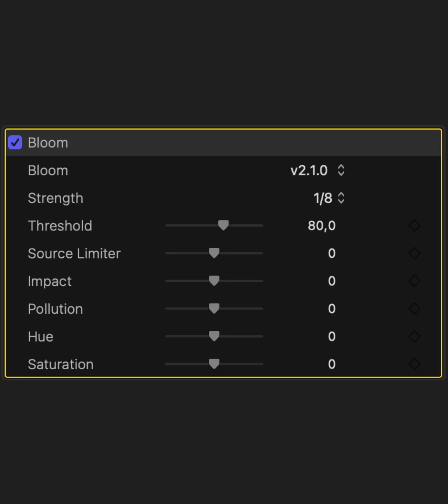Viewport: 448px width, 504px height.
Task: Click the Saturation slider handle
Action: (214, 364)
